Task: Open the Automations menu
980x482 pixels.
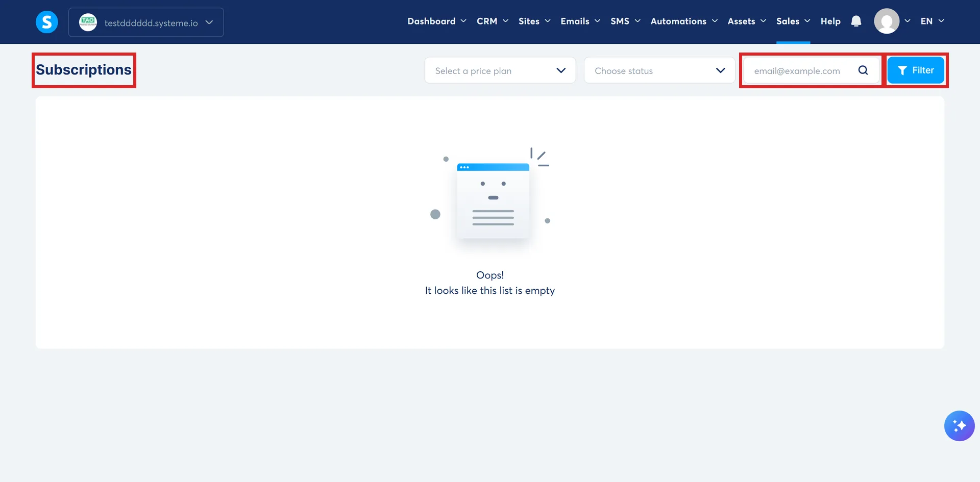Action: click(684, 21)
